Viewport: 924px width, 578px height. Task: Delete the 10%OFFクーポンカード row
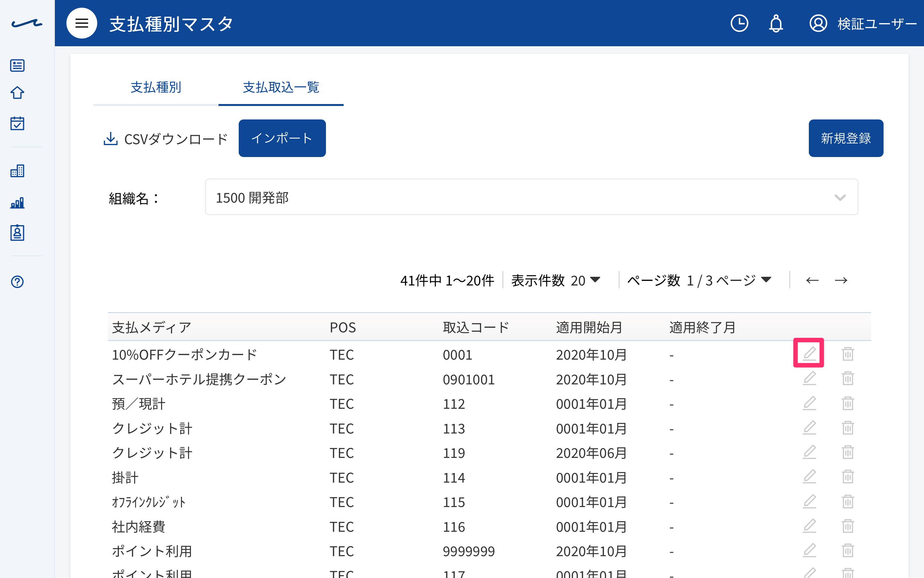pos(848,354)
